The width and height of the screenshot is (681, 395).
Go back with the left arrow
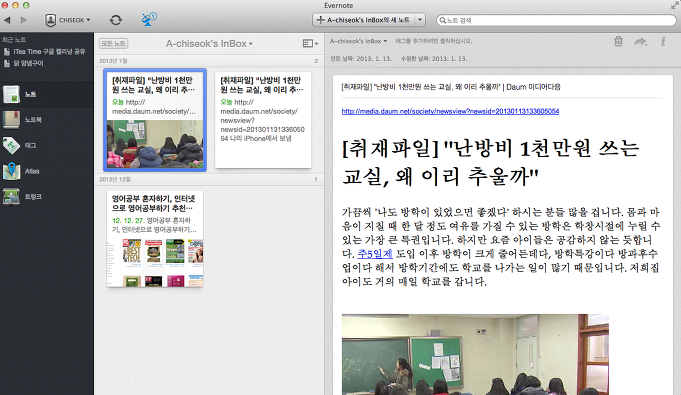coord(7,20)
